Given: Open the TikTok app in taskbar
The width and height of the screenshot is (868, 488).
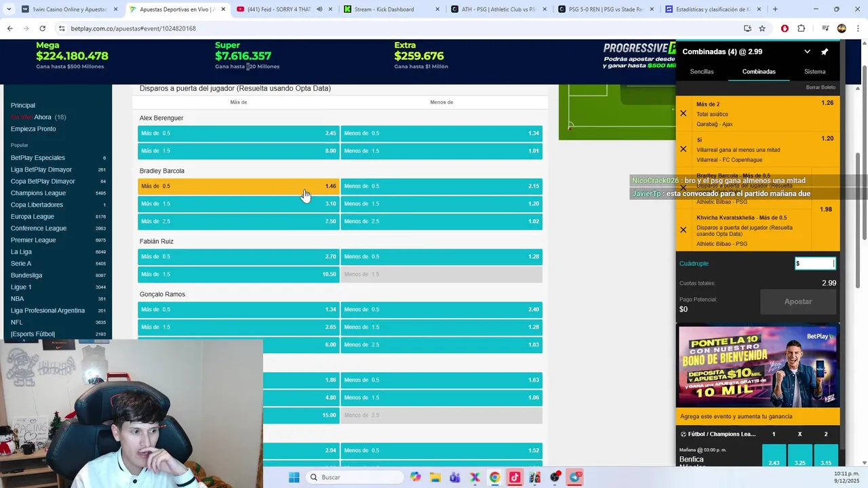Looking at the screenshot, I should 515,477.
